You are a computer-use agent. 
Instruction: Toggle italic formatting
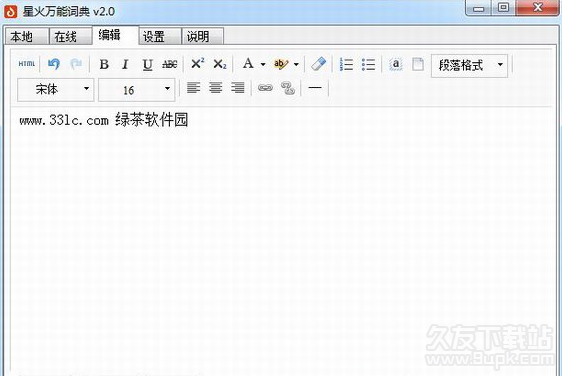click(125, 65)
